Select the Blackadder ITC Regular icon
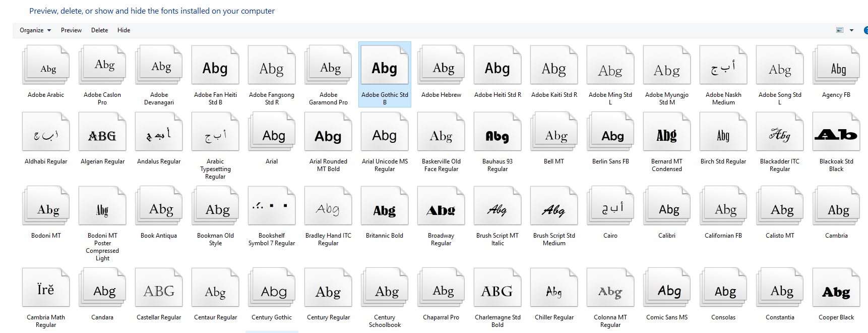 coord(780,132)
